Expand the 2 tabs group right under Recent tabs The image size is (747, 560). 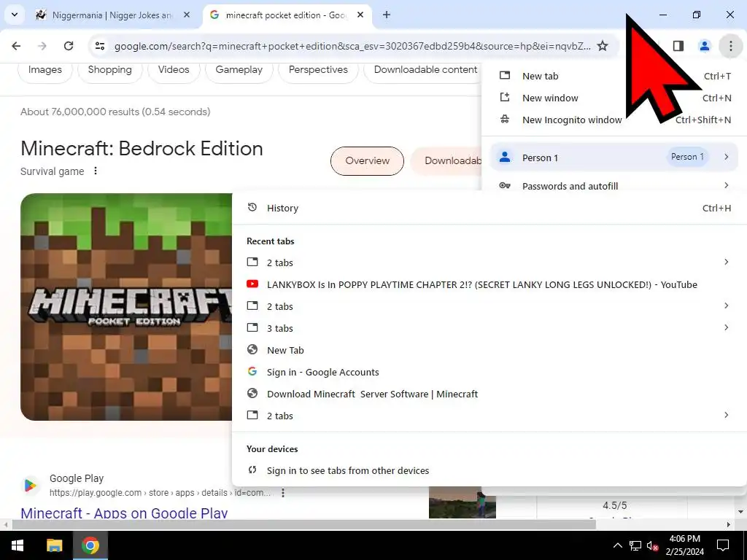489,262
